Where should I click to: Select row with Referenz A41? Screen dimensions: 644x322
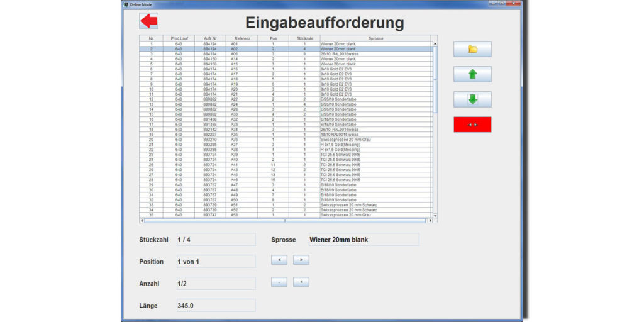[x=286, y=164]
